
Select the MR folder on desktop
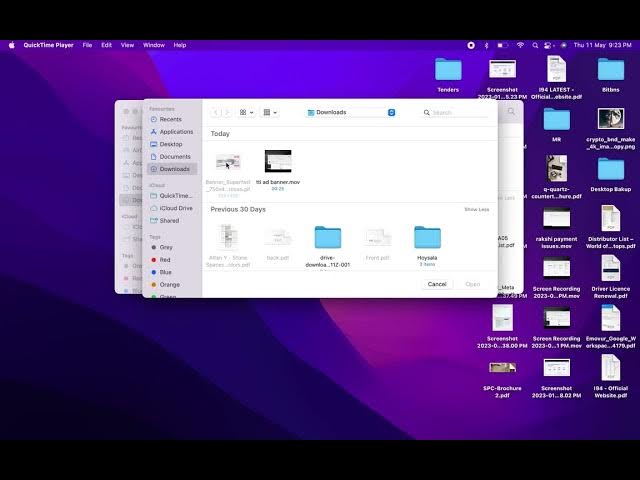556,124
